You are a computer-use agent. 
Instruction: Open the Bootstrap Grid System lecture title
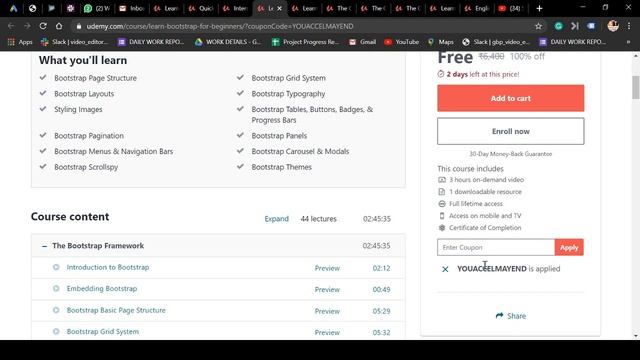pyautogui.click(x=102, y=331)
